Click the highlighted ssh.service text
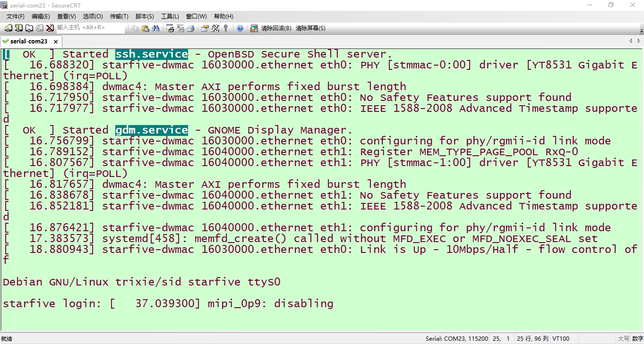This screenshot has height=344, width=644. [x=152, y=54]
